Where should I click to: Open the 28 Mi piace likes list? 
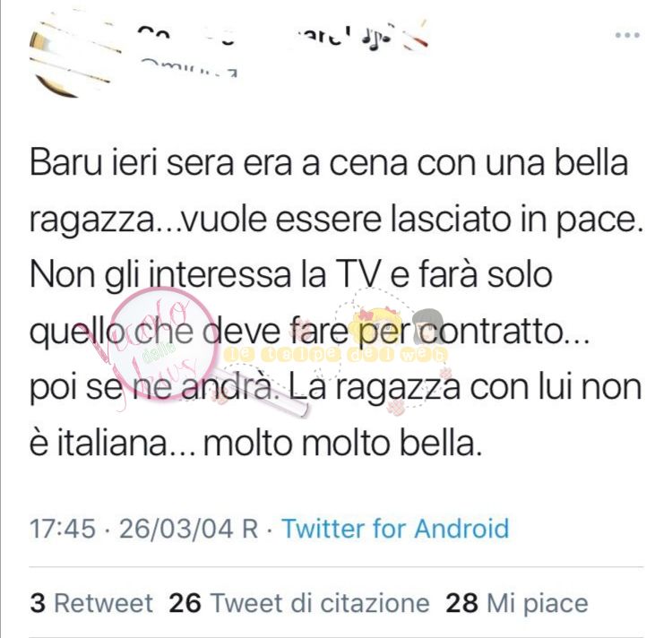click(517, 603)
